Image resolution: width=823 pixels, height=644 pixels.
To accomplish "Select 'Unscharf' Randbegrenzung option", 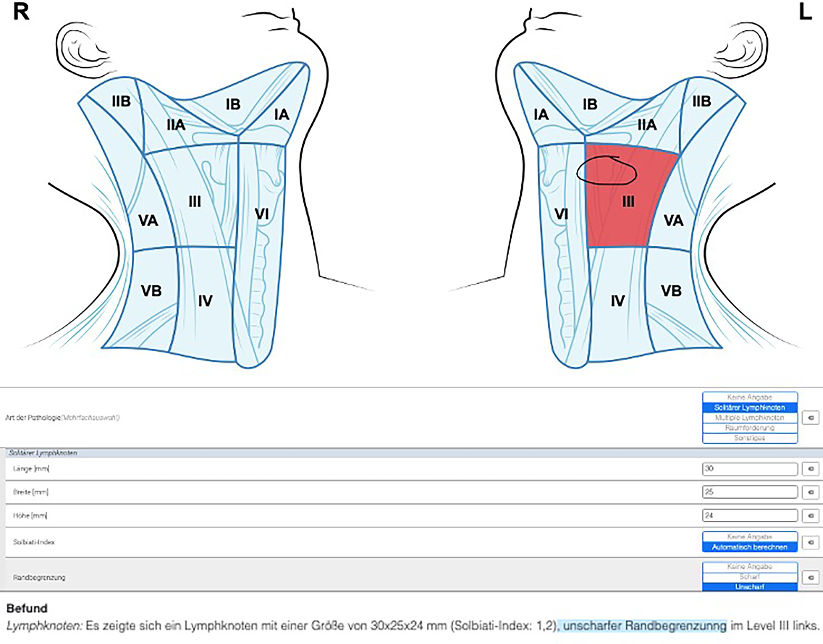I will (749, 587).
